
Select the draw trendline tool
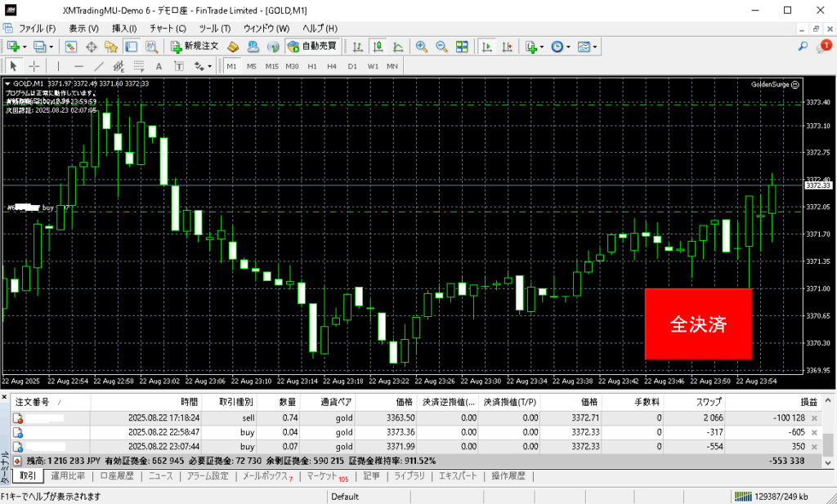pyautogui.click(x=99, y=66)
